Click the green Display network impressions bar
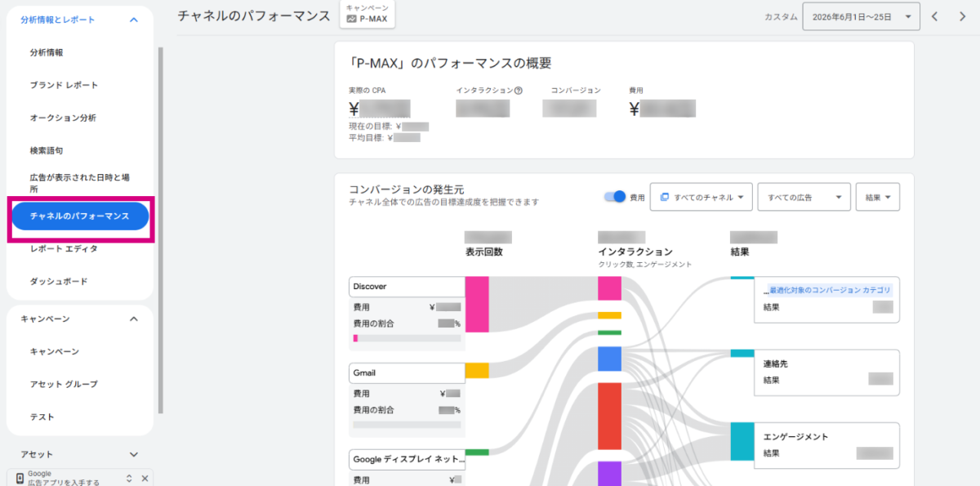Screen dimensions: 980x486 [477, 452]
